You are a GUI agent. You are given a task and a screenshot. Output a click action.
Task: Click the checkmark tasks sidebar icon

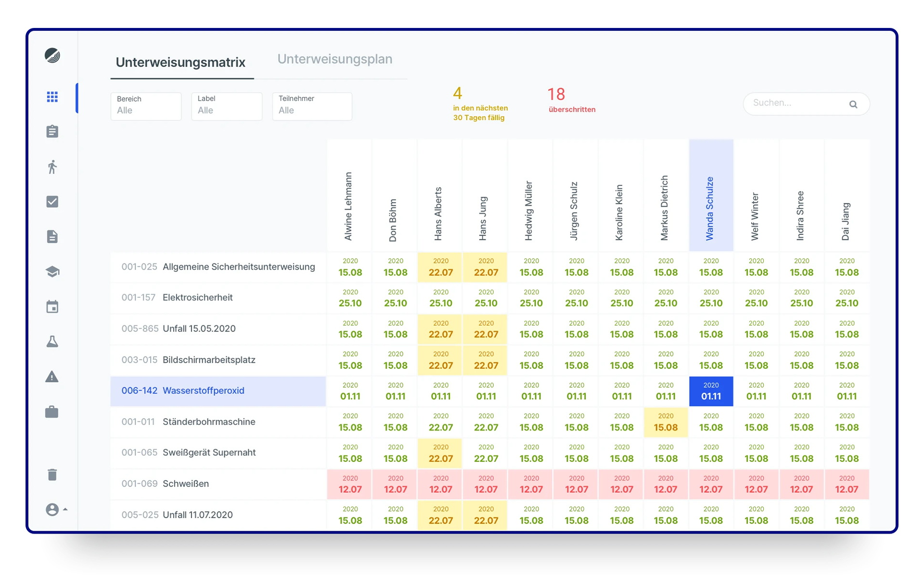[x=52, y=202]
